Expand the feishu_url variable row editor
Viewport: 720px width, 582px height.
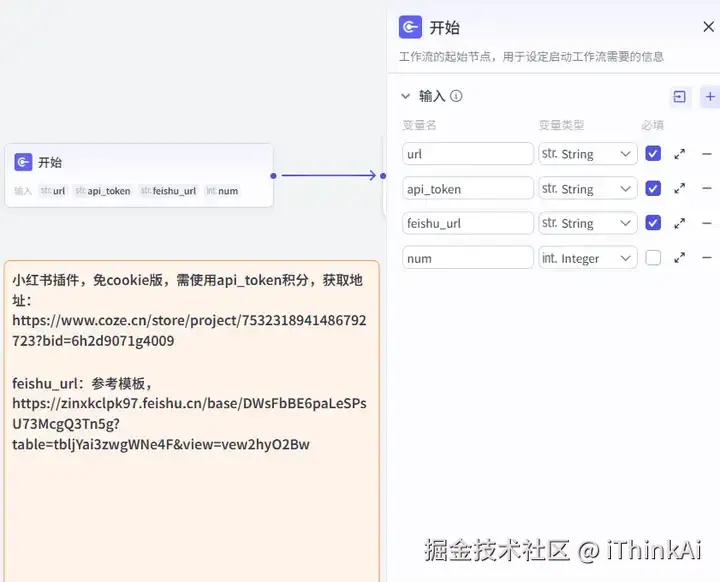(x=680, y=223)
